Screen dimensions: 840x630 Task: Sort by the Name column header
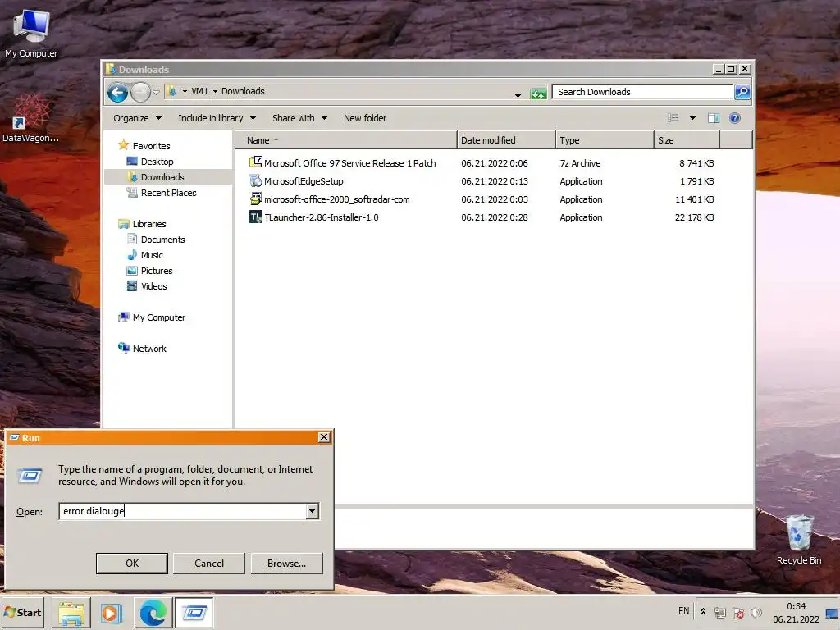(x=345, y=139)
